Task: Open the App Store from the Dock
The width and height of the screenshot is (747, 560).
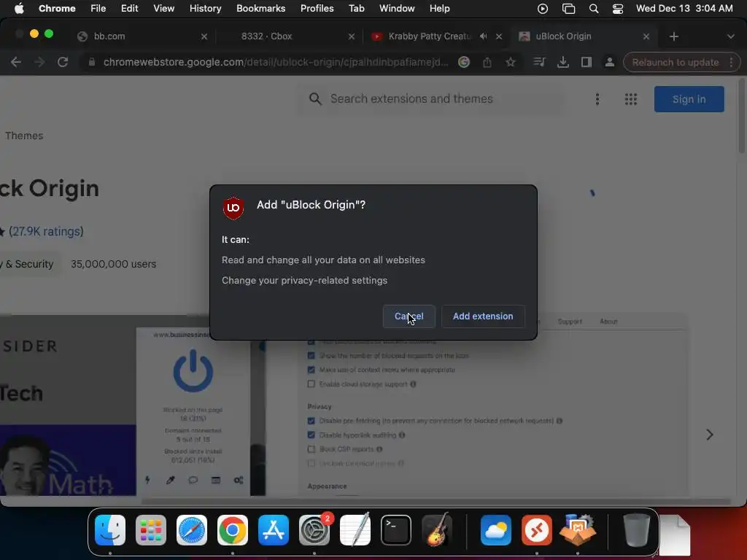Action: [x=274, y=530]
